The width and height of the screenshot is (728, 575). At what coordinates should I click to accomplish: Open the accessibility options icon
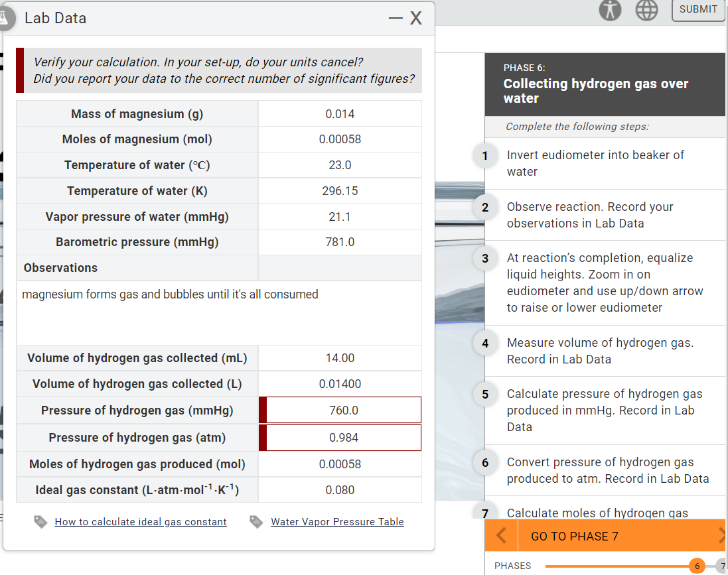pos(610,11)
